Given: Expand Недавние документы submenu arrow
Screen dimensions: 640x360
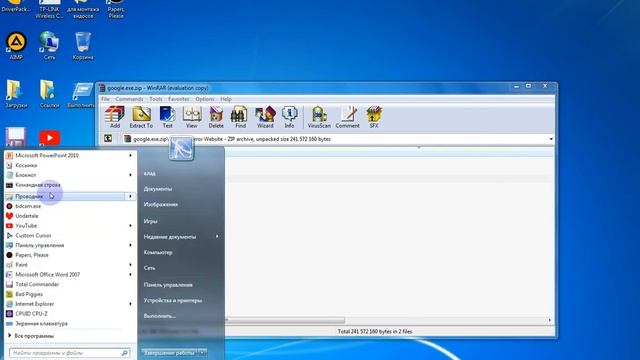Looking at the screenshot, I should [217, 236].
